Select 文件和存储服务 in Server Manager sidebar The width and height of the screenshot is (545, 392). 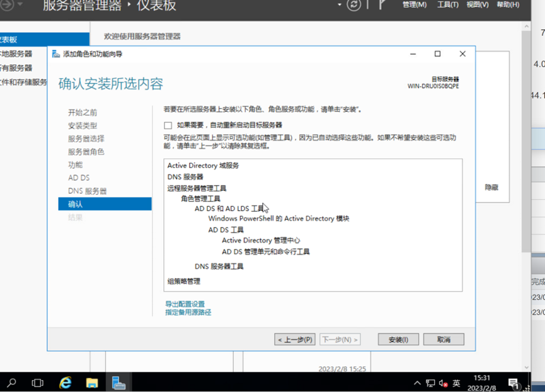point(24,82)
